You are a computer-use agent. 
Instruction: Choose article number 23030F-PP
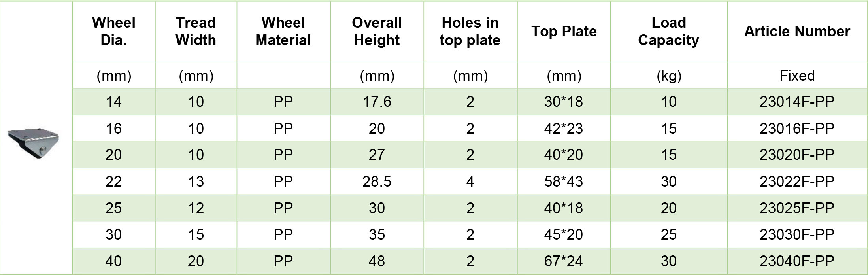(x=797, y=234)
